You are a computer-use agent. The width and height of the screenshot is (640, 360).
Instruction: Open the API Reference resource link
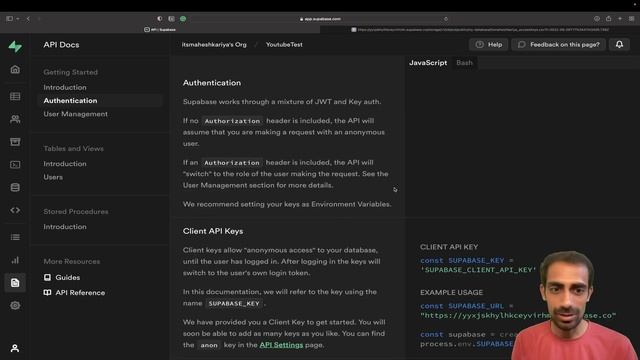(x=74, y=293)
